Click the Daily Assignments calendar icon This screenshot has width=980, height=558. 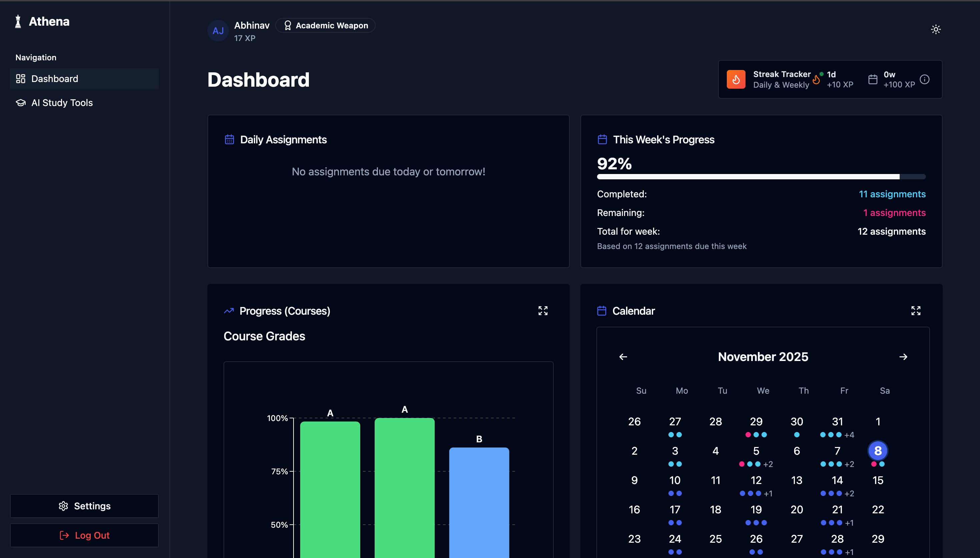[x=229, y=139]
